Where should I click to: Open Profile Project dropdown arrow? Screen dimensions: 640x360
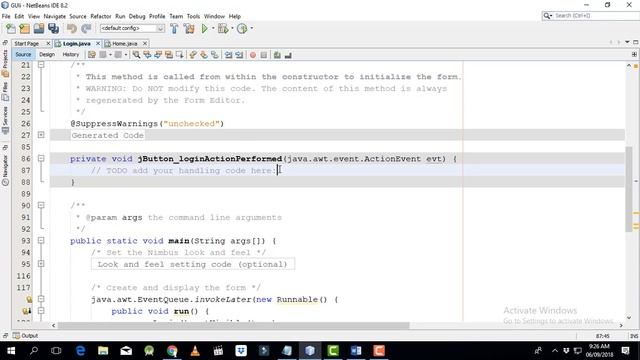tap(251, 29)
